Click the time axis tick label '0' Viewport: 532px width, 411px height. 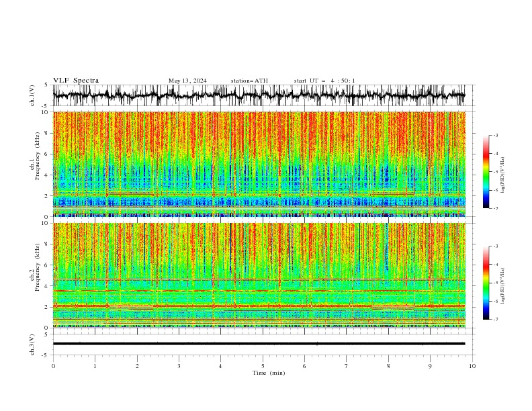point(53,366)
